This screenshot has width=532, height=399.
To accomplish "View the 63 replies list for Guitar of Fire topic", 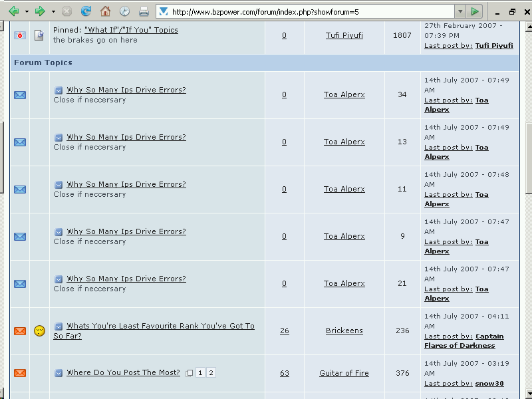I will [x=285, y=373].
